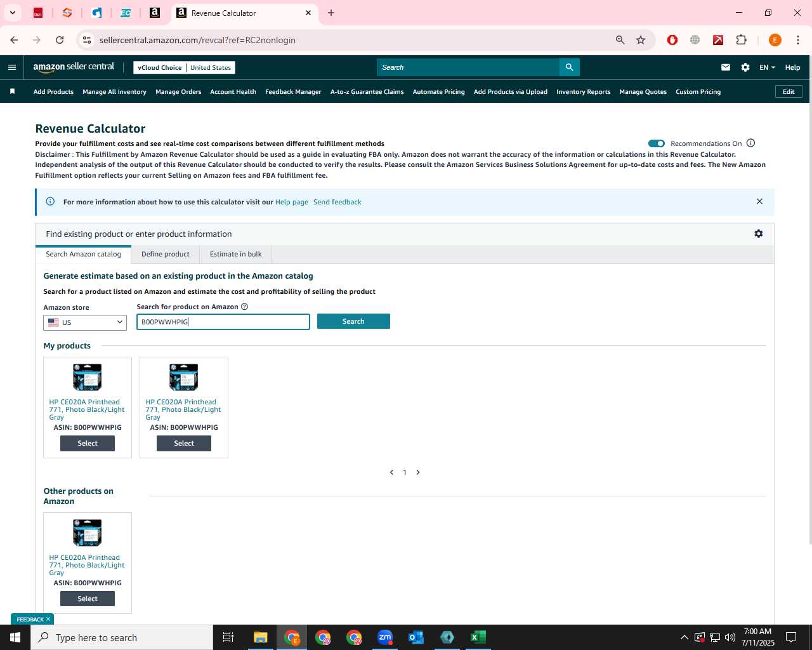Open Custom Pricing menu item
Screen dimensions: 812x650
pos(698,91)
